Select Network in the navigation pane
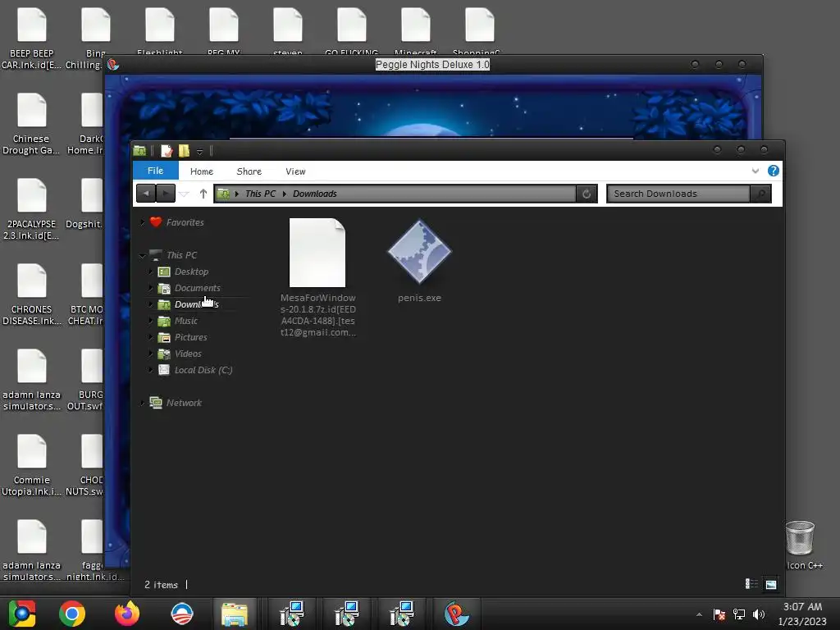The width and height of the screenshot is (840, 630). (184, 403)
